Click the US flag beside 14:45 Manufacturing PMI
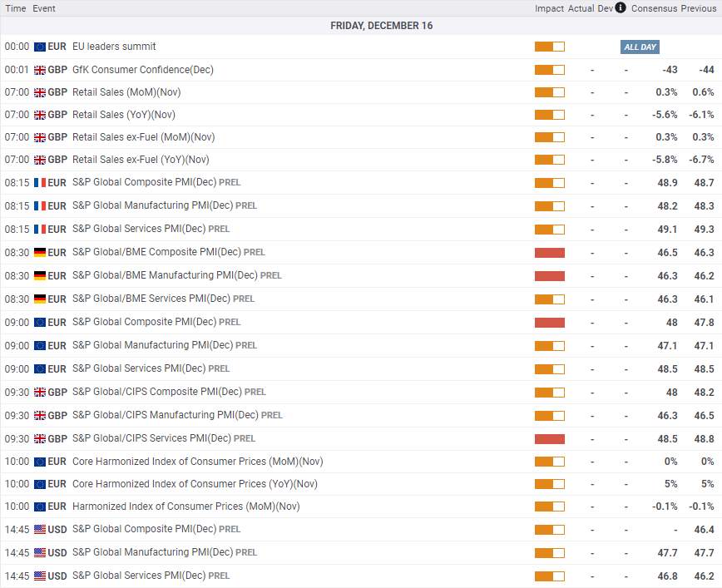722x588 pixels. (x=40, y=552)
